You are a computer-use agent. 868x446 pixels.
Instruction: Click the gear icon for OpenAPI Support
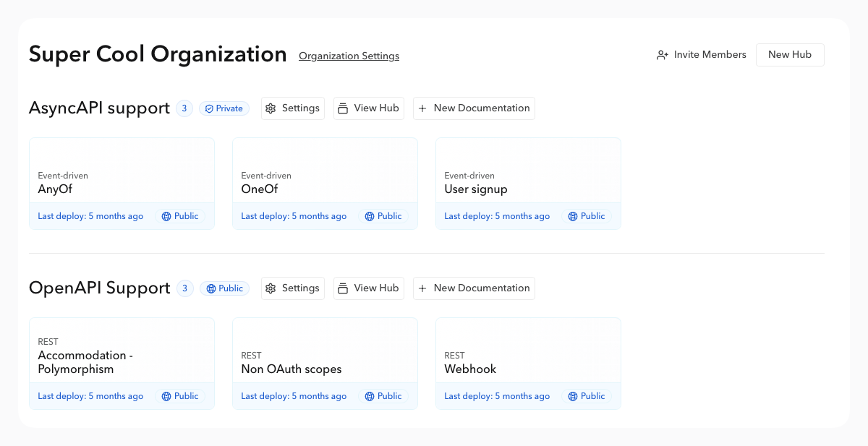click(271, 288)
